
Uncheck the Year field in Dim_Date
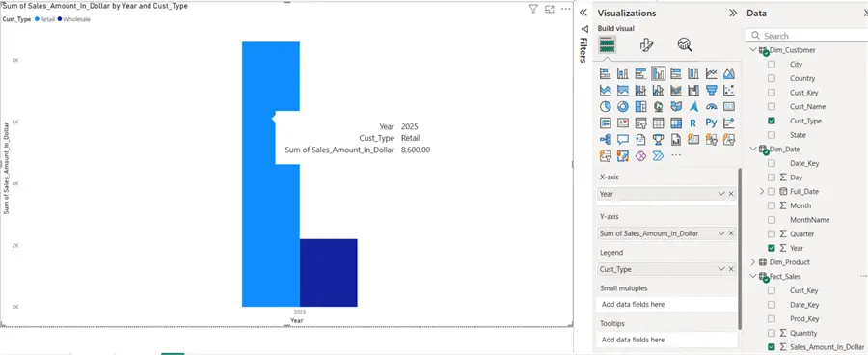click(772, 248)
